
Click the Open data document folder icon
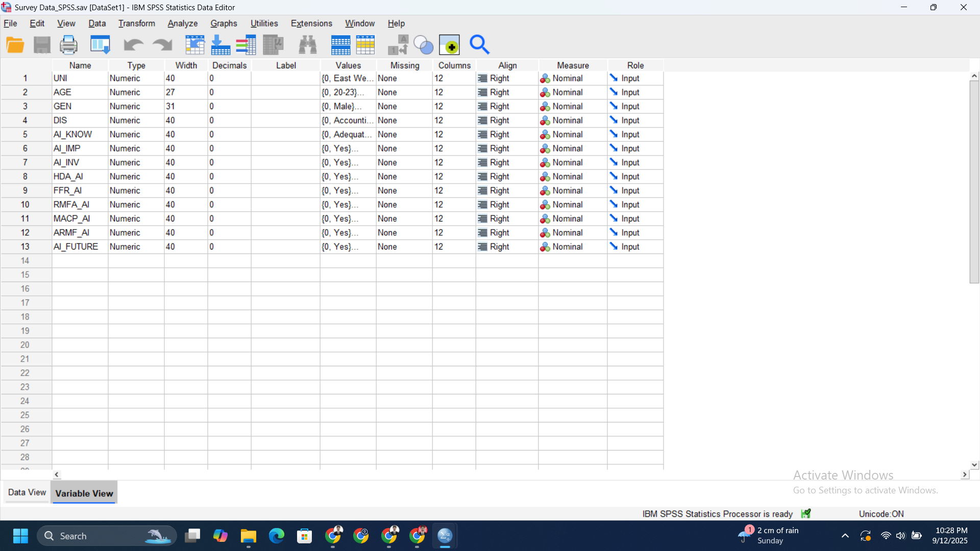click(x=15, y=45)
